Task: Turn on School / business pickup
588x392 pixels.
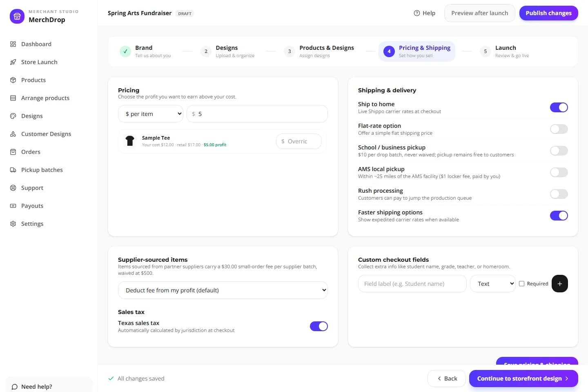Action: (559, 151)
